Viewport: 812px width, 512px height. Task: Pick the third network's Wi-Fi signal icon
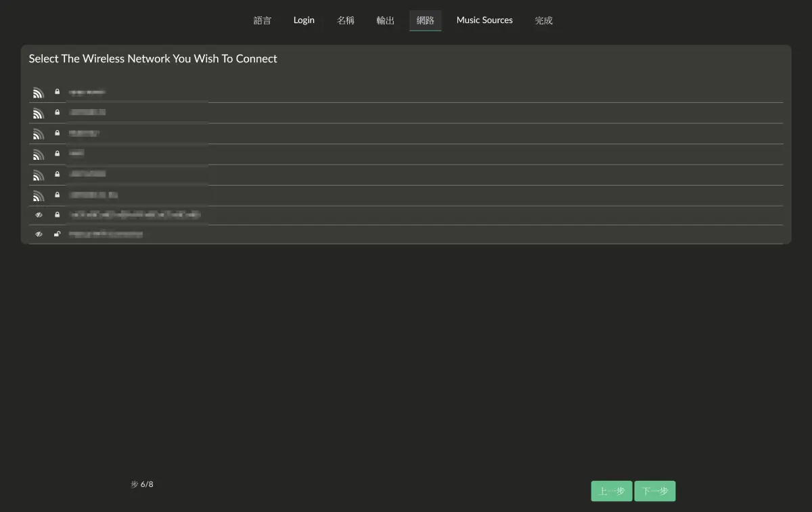39,134
